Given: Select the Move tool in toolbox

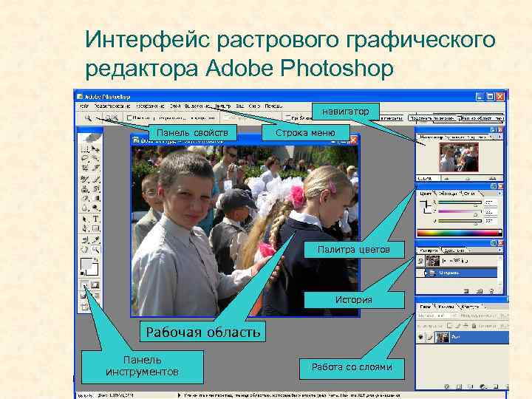Looking at the screenshot, I should 95,149.
